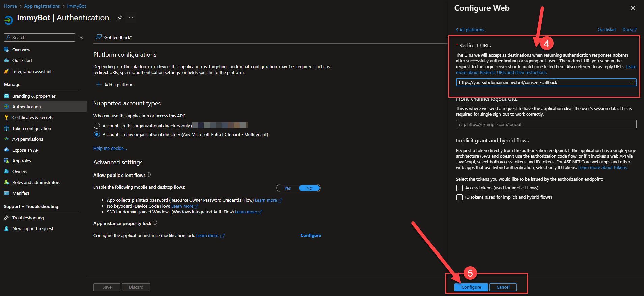Screen dimensions: 644x296
Task: Open Authentication in the Manage menu
Action: click(x=43, y=107)
